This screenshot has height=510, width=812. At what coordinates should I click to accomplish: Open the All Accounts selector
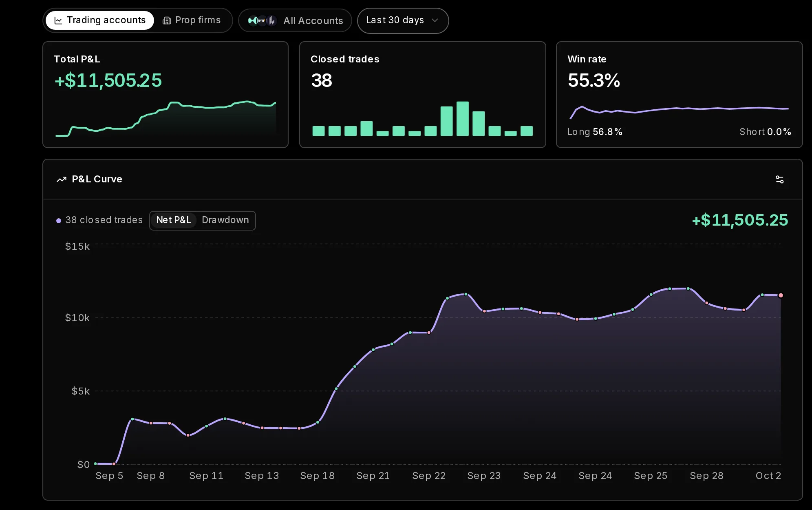coord(295,20)
